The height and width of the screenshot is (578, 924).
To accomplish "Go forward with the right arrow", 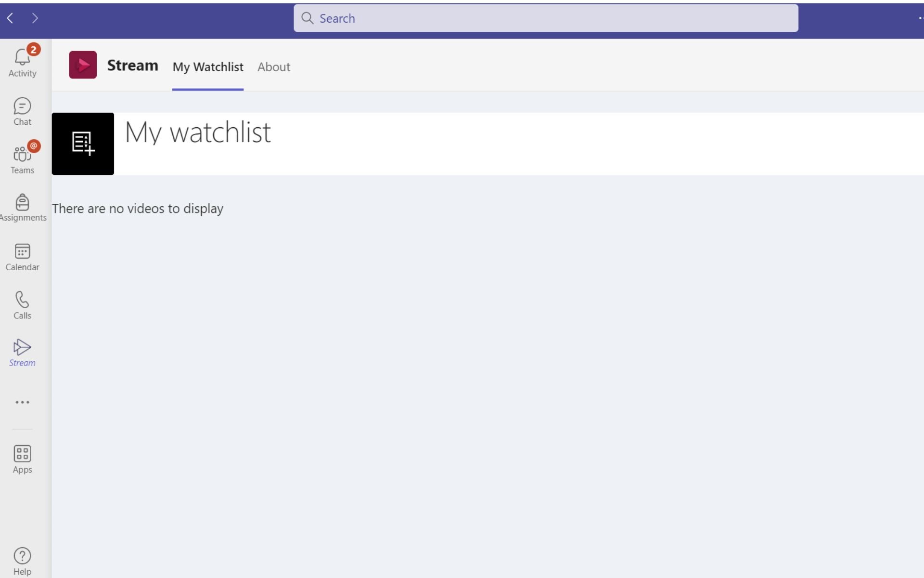I will coord(35,18).
